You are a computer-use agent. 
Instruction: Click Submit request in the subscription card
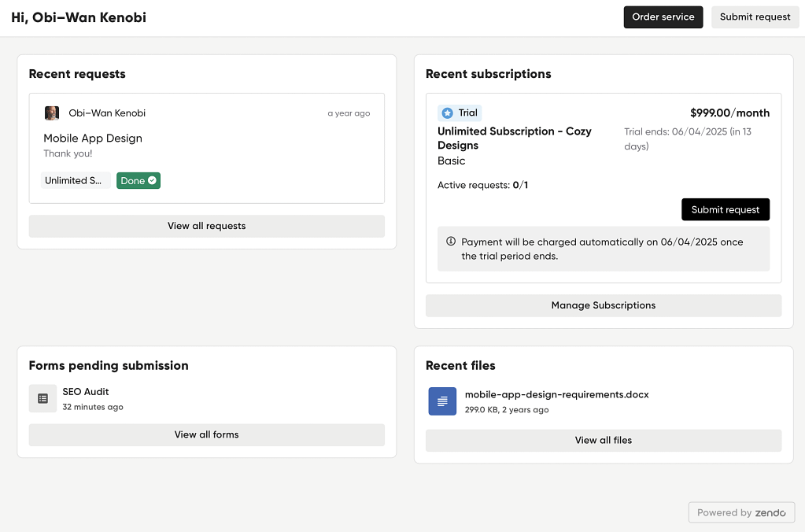pyautogui.click(x=725, y=209)
